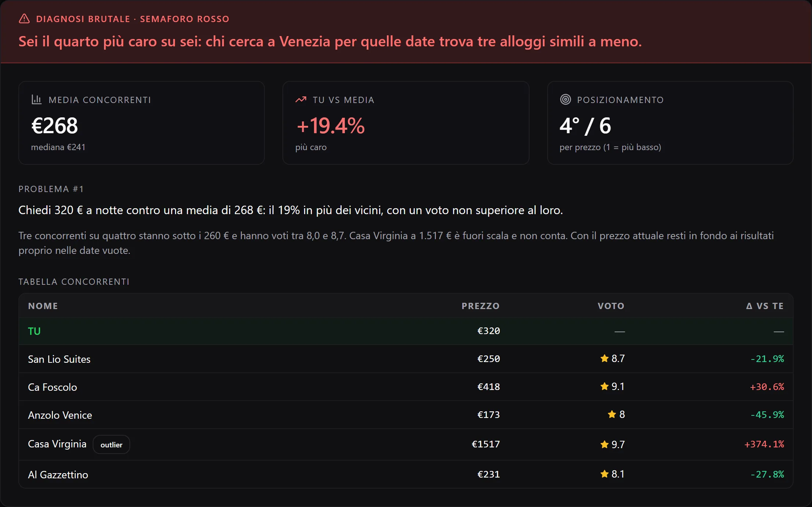Click the -45.9% delta value
The image size is (812, 507).
click(x=767, y=415)
